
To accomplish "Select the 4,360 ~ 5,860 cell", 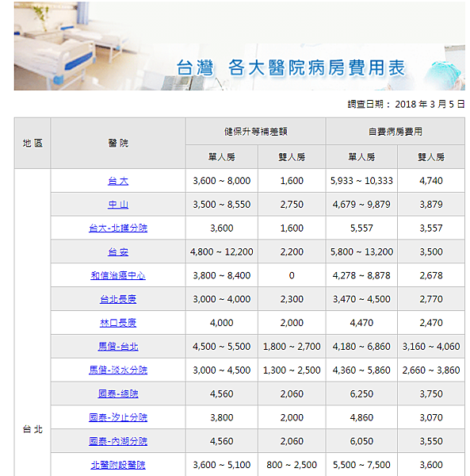I will [361, 370].
